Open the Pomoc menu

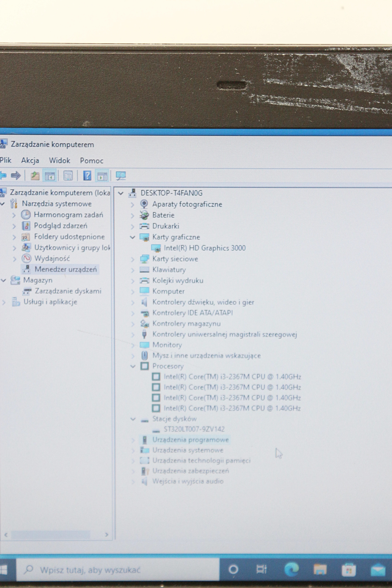click(x=92, y=160)
